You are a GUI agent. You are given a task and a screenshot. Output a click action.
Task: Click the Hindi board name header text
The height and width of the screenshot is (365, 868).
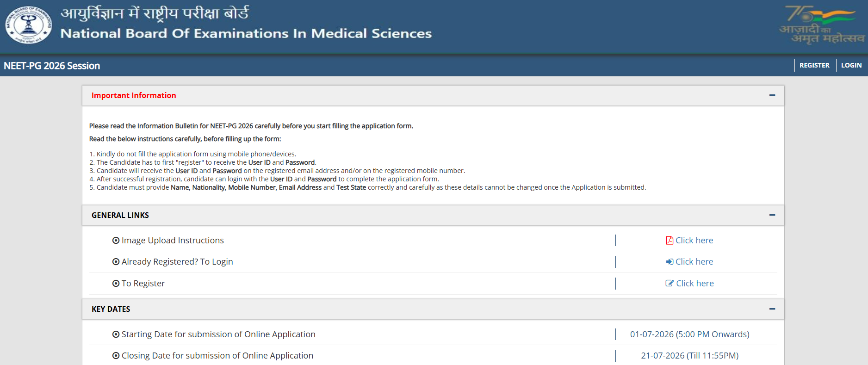[x=155, y=13]
